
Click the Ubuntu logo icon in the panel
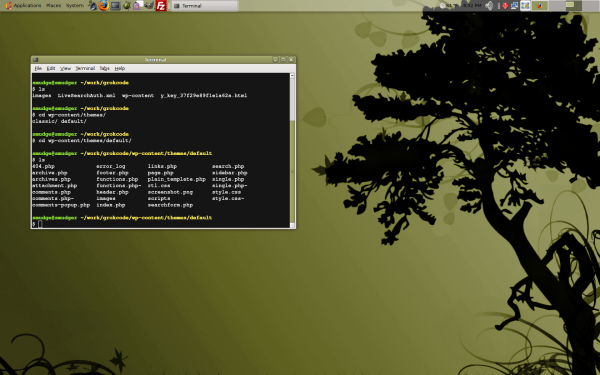pos(8,5)
